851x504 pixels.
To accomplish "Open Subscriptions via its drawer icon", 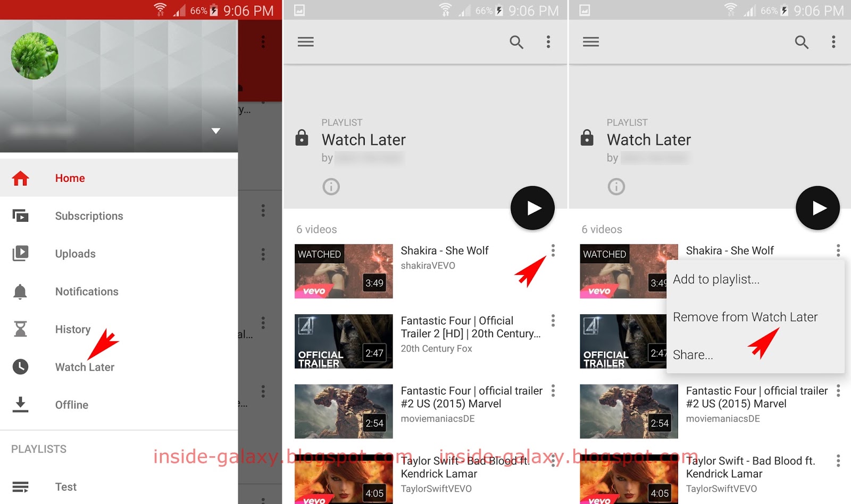I will click(20, 216).
